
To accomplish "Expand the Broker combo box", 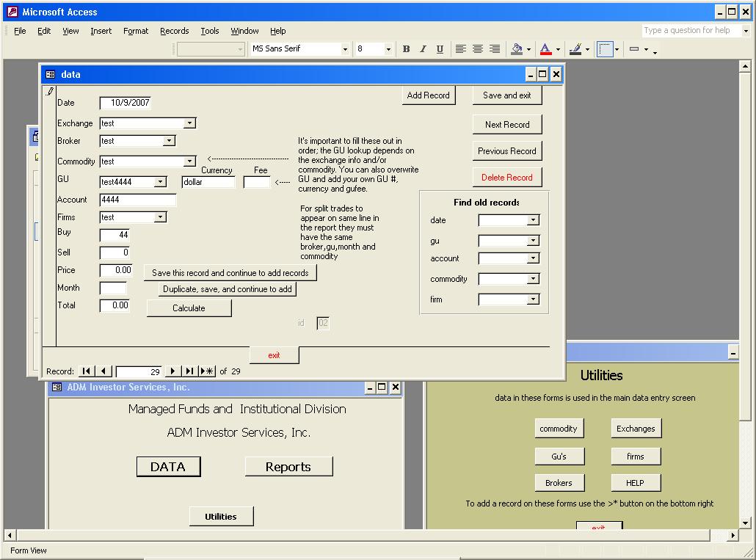I will click(x=170, y=141).
